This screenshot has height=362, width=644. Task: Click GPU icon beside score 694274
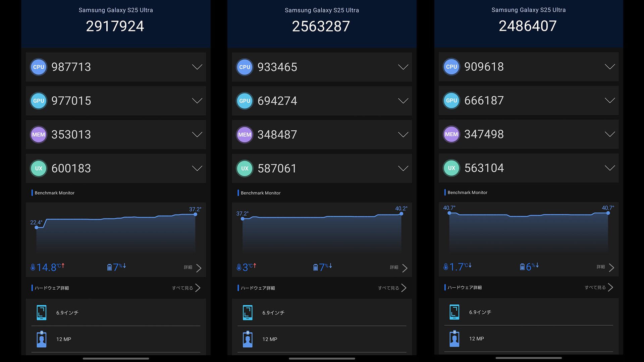point(245,101)
